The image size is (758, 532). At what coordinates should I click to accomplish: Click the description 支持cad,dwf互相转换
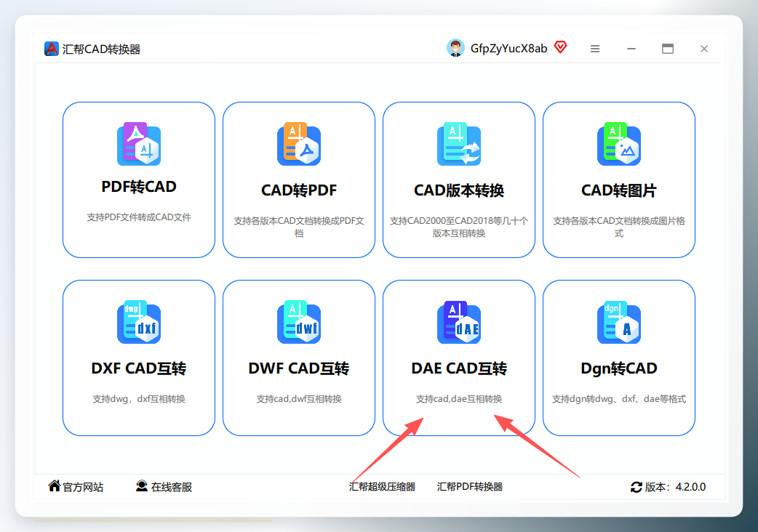[x=299, y=399]
